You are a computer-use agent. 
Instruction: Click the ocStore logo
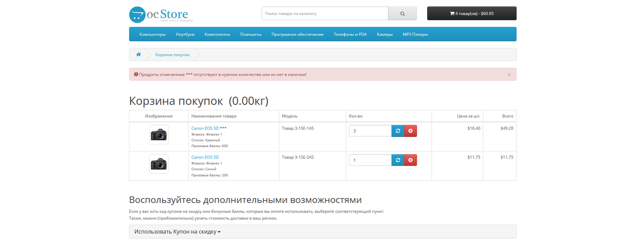161,14
